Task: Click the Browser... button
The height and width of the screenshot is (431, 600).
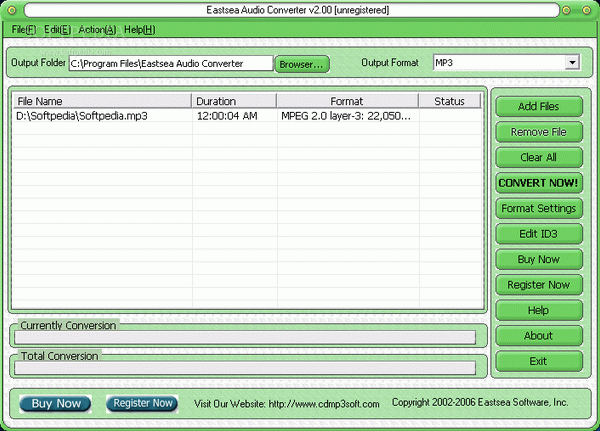Action: pos(302,64)
